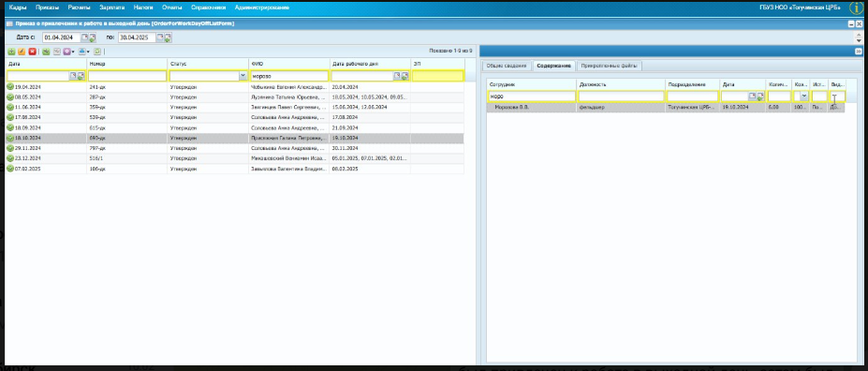Viewport: 868px width, 371px height.
Task: Click the green add record icon
Action: (11, 52)
